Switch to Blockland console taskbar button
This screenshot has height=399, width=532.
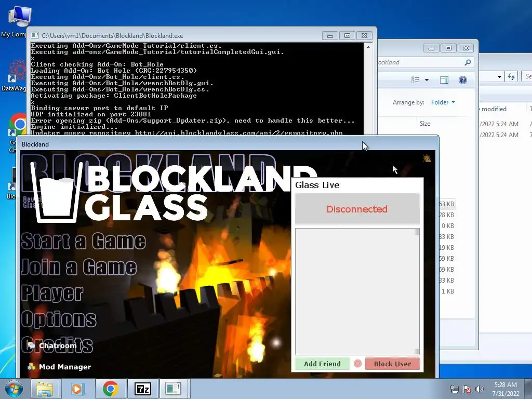click(x=173, y=389)
